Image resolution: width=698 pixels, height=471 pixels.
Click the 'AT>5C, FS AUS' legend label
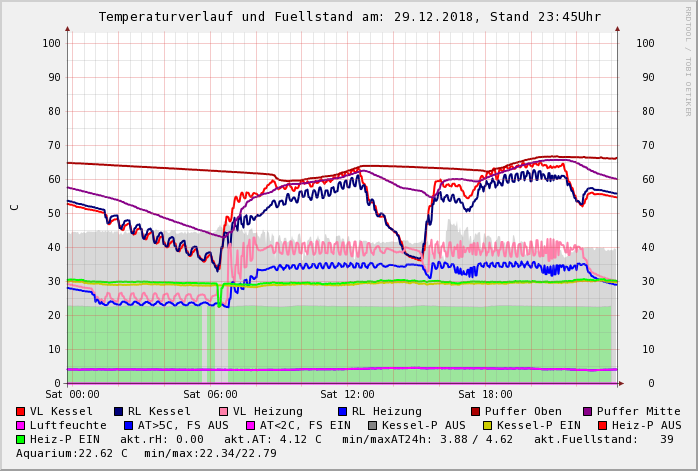[x=183, y=425]
